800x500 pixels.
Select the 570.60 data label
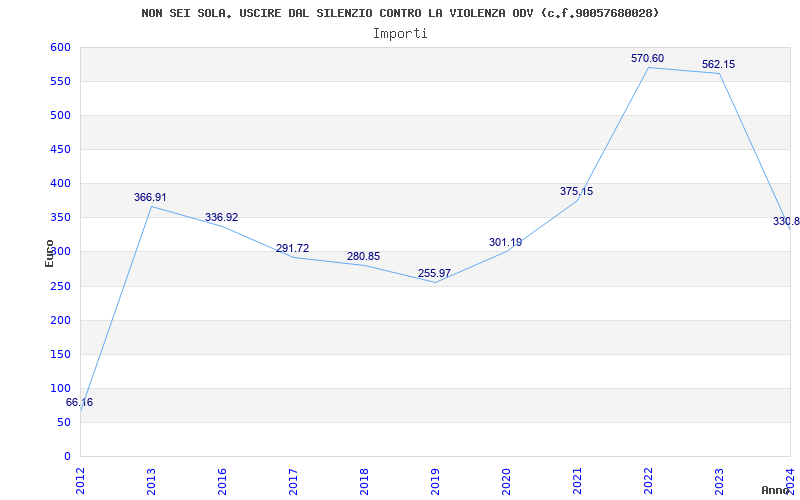647,58
